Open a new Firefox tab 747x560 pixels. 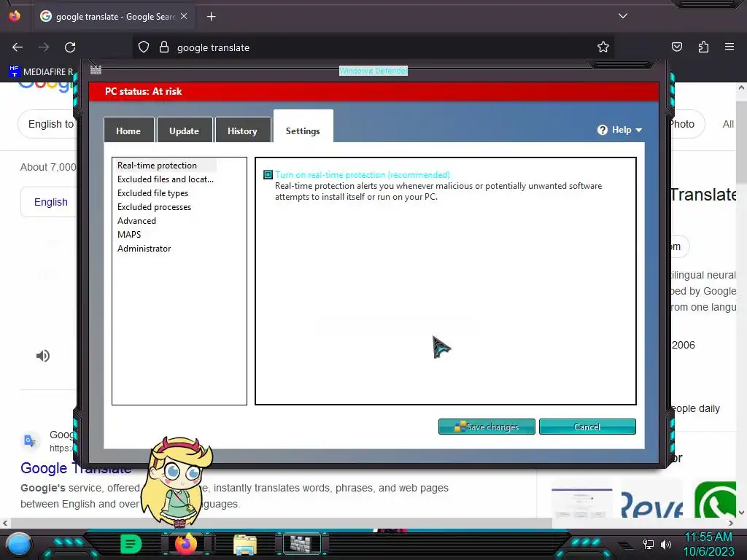[211, 17]
